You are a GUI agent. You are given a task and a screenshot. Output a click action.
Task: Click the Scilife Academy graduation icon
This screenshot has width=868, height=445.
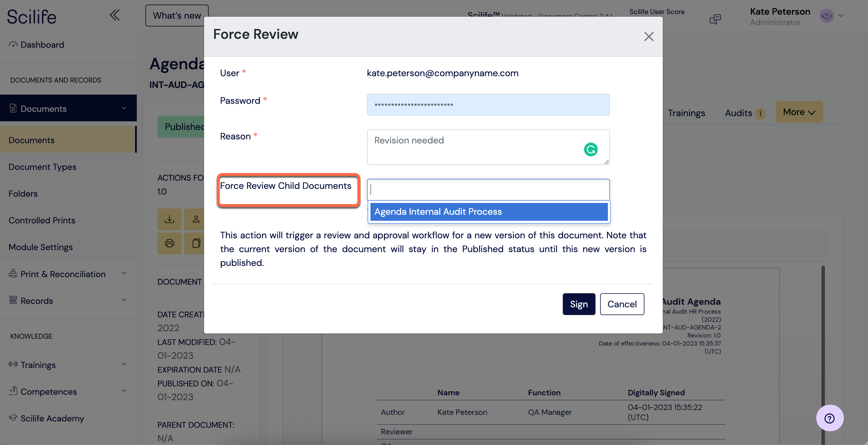point(13,417)
